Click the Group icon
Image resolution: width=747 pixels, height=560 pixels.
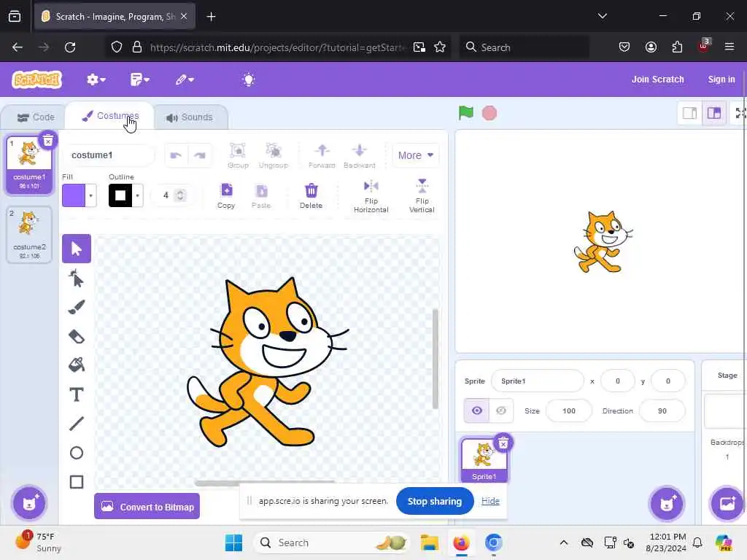238,155
